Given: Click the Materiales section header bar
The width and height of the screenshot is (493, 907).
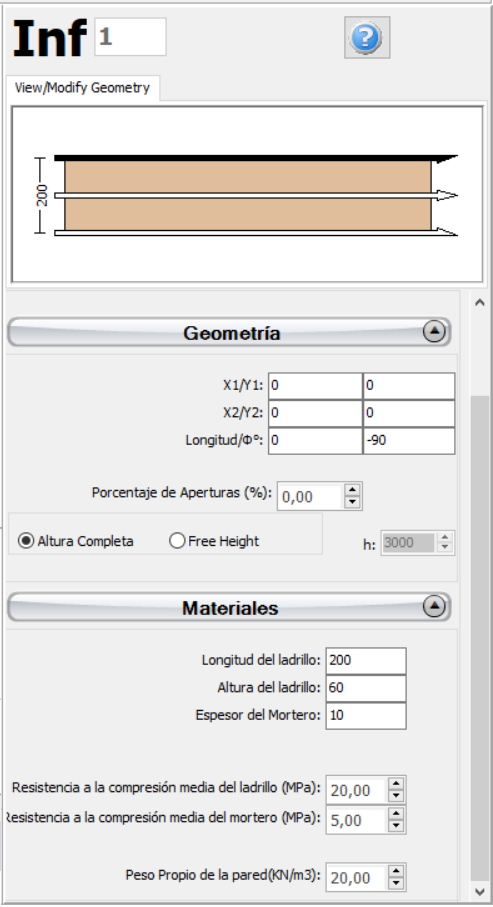Looking at the screenshot, I should tap(229, 607).
